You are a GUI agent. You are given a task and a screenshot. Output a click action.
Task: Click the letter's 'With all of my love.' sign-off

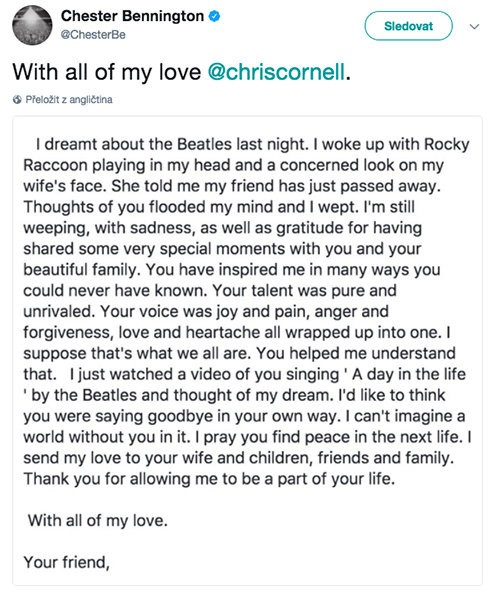pyautogui.click(x=98, y=521)
